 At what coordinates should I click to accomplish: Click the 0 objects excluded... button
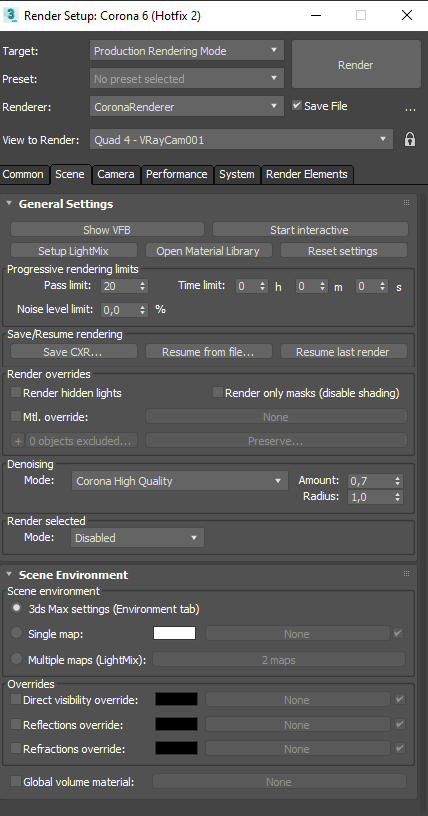coord(81,441)
